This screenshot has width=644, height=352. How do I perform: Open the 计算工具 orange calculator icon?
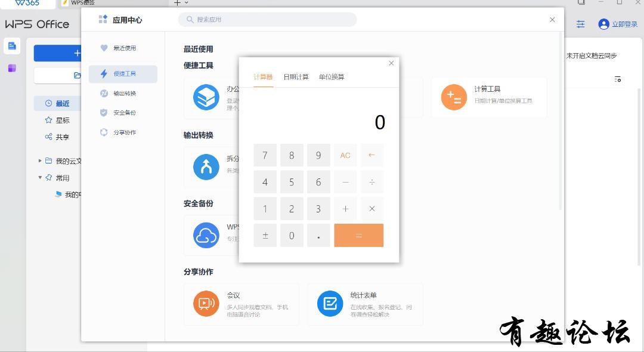pyautogui.click(x=454, y=97)
